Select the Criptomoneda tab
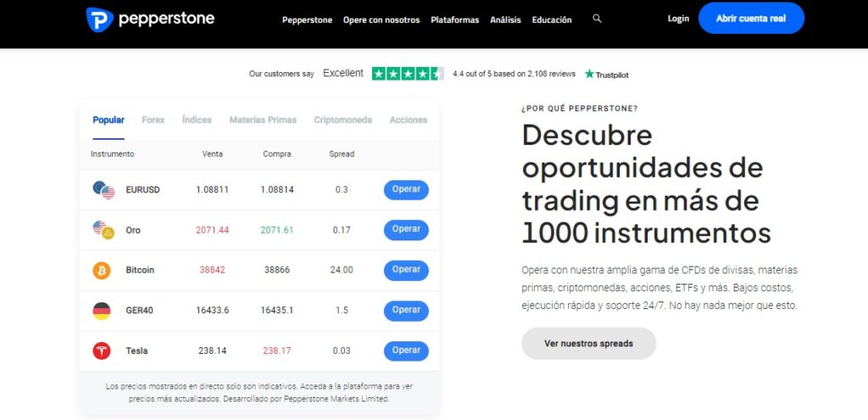868x420 pixels. tap(342, 120)
